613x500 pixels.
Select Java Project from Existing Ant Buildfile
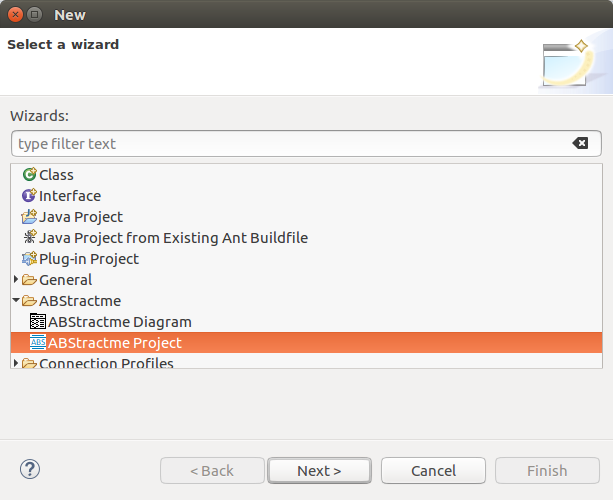[173, 238]
